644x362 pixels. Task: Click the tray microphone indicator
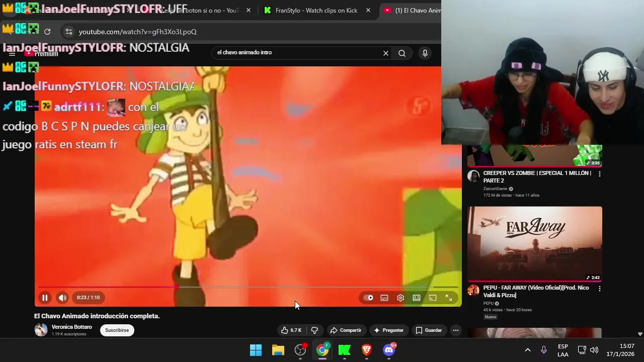tap(544, 350)
